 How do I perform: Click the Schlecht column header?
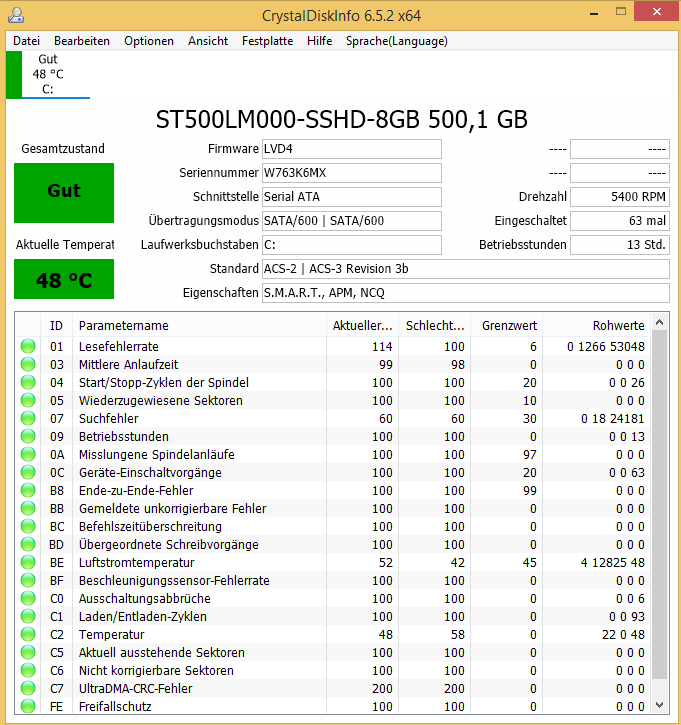point(435,326)
